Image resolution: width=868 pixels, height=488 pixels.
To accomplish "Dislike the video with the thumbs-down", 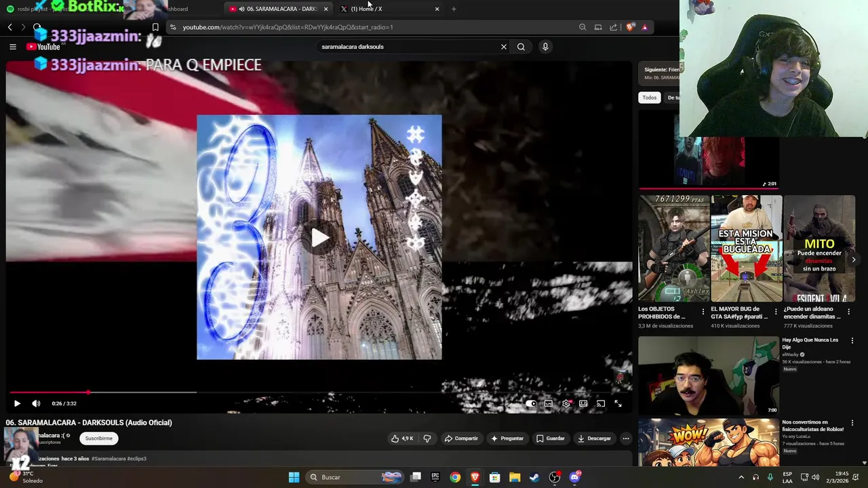I will tap(427, 439).
